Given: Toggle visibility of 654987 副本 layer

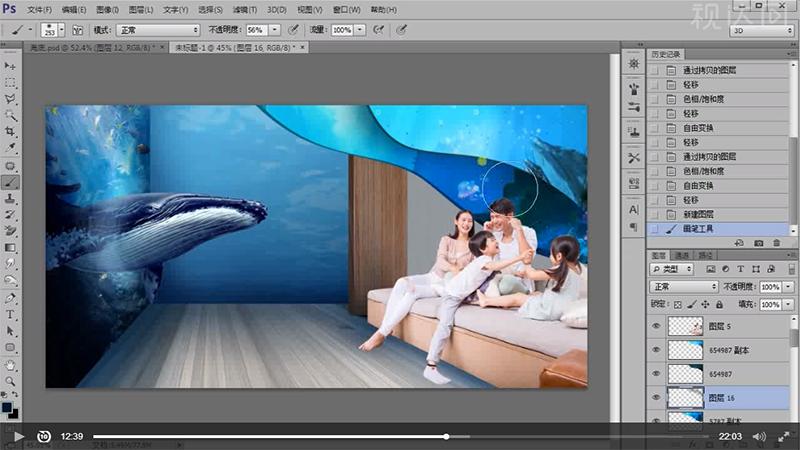Looking at the screenshot, I should tap(656, 349).
